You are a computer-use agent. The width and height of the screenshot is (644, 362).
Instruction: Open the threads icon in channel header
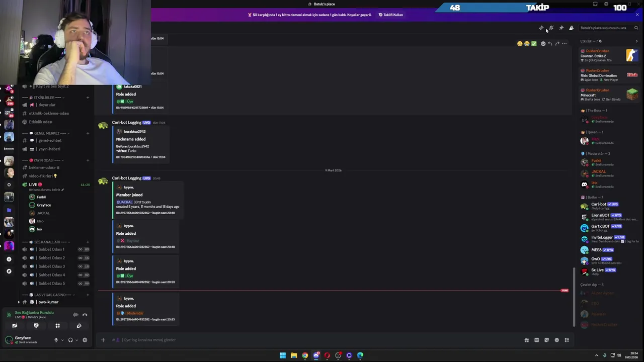point(541,28)
